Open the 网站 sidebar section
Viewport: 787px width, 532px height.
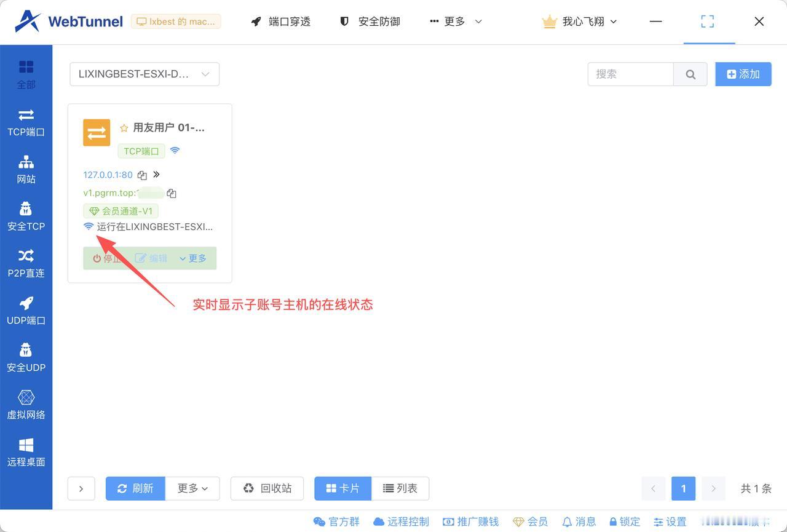click(x=26, y=170)
